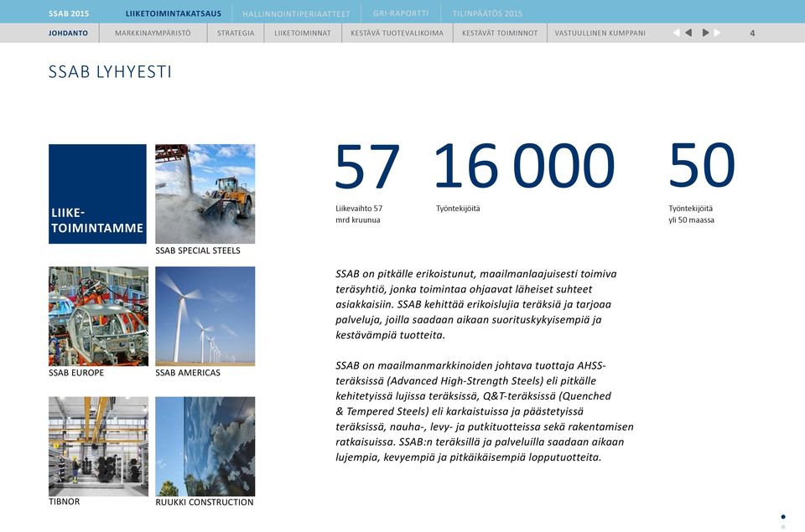Open Tibnor warehouse image
This screenshot has height=532, width=805.
pyautogui.click(x=99, y=447)
